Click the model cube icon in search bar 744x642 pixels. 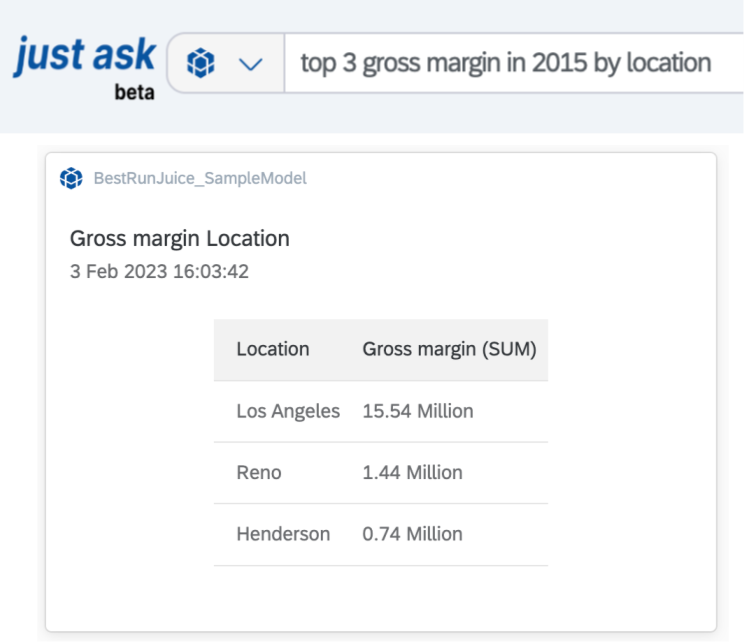click(201, 63)
